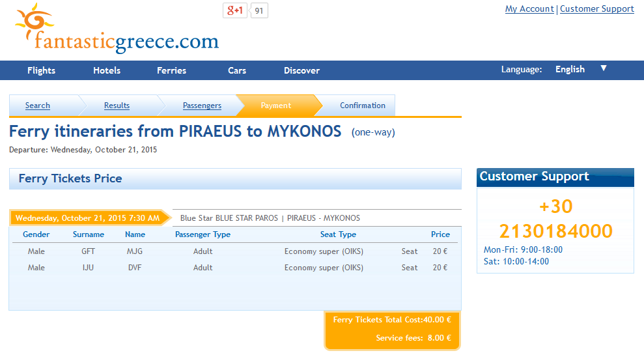This screenshot has width=644, height=353.
Task: Open the Cars menu item
Action: click(x=237, y=70)
